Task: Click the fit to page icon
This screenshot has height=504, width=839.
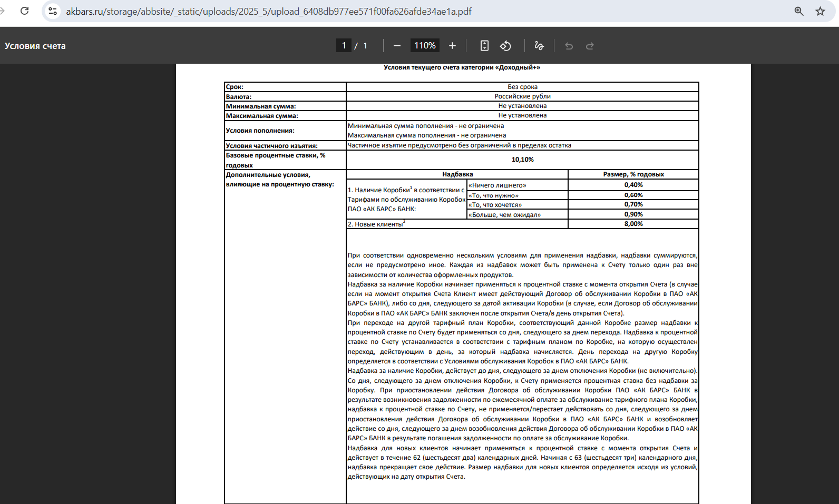Action: (484, 46)
